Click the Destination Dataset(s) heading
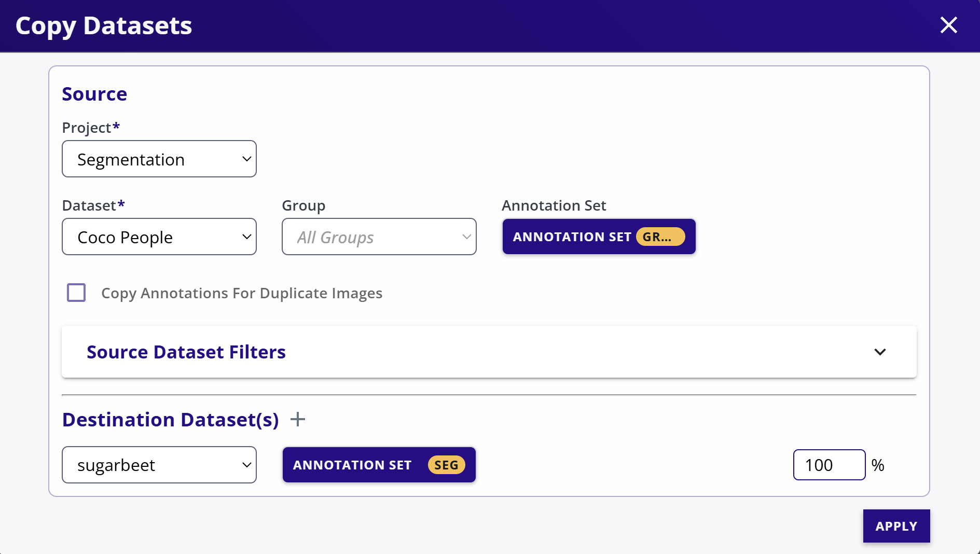The height and width of the screenshot is (554, 980). click(x=171, y=419)
